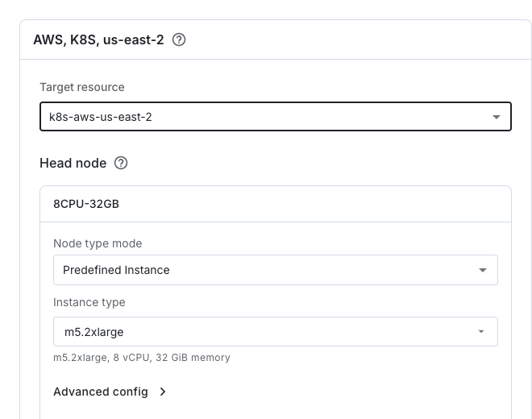Open the Target resource dropdown
Screen dimensions: 532x419
276,116
